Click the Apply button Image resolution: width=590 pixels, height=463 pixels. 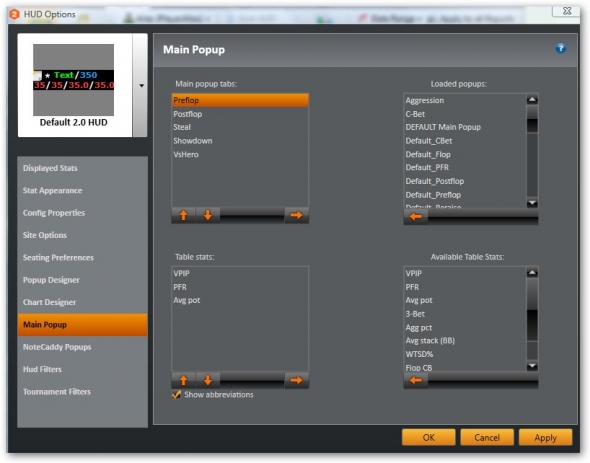pos(545,437)
